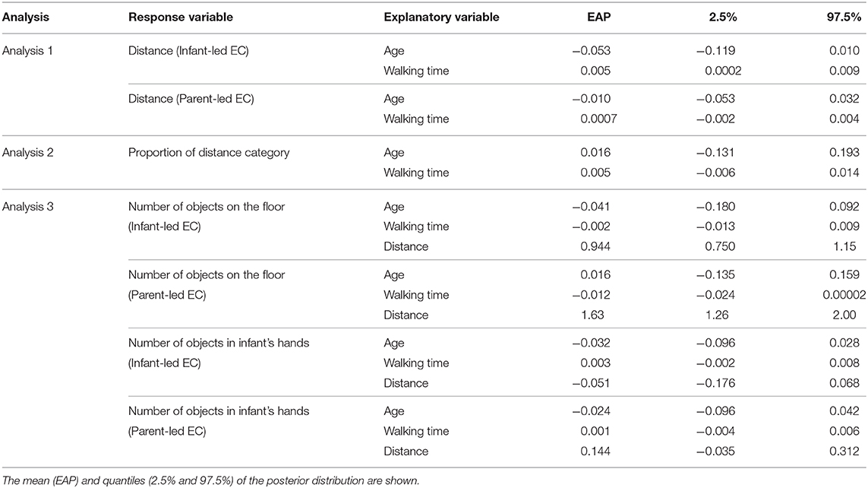Click the Explanatory variable header
The image size is (868, 488).
point(441,17)
